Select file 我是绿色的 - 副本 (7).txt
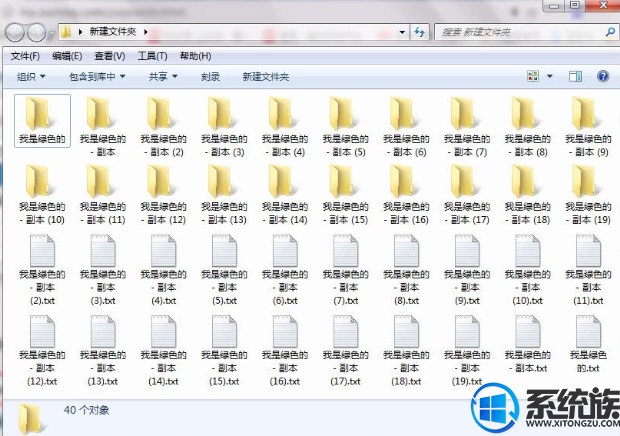The image size is (620, 436). (x=346, y=270)
